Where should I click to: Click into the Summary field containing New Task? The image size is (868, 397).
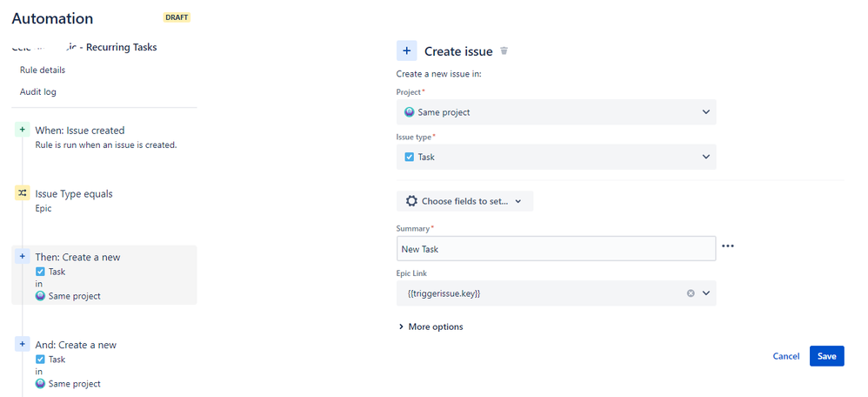[x=556, y=249]
